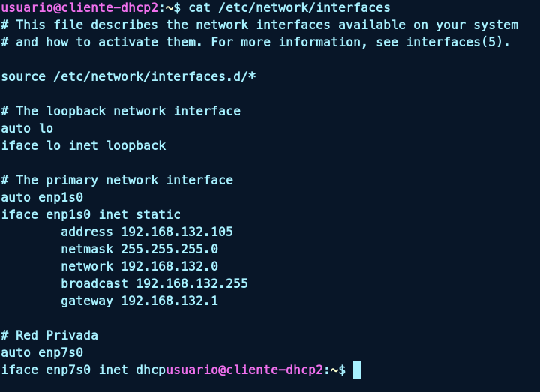This screenshot has width=540, height=392.
Task: Click the '# Red Privada' comment
Action: [x=49, y=335]
